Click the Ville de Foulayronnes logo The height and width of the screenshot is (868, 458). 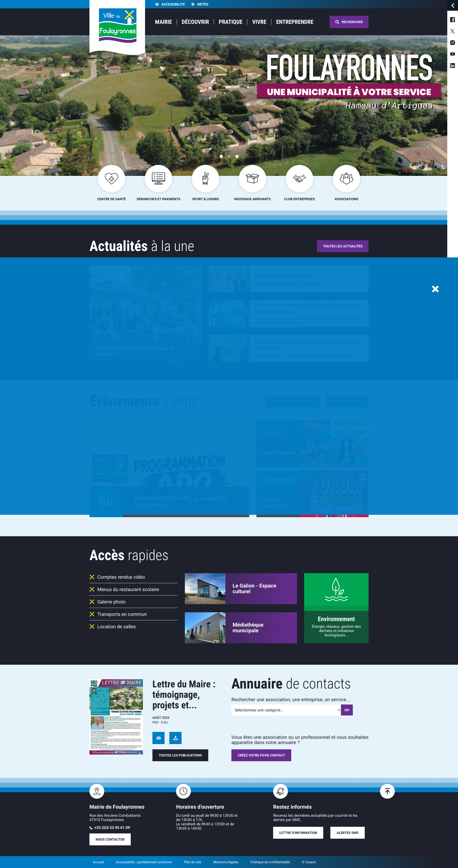tap(117, 26)
